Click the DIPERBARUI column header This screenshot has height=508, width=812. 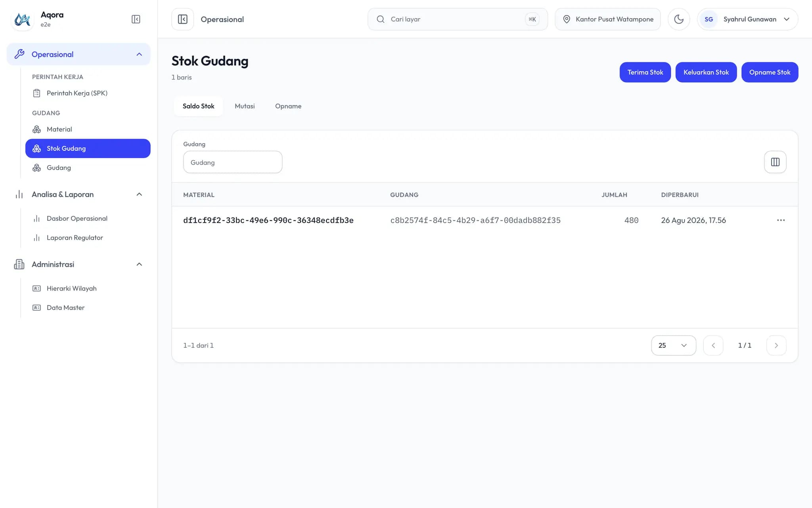pos(680,195)
